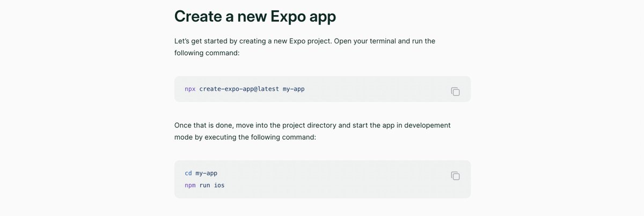The width and height of the screenshot is (644, 216).
Task: Click the 'Create a new Expo app' heading
Action: tap(255, 16)
